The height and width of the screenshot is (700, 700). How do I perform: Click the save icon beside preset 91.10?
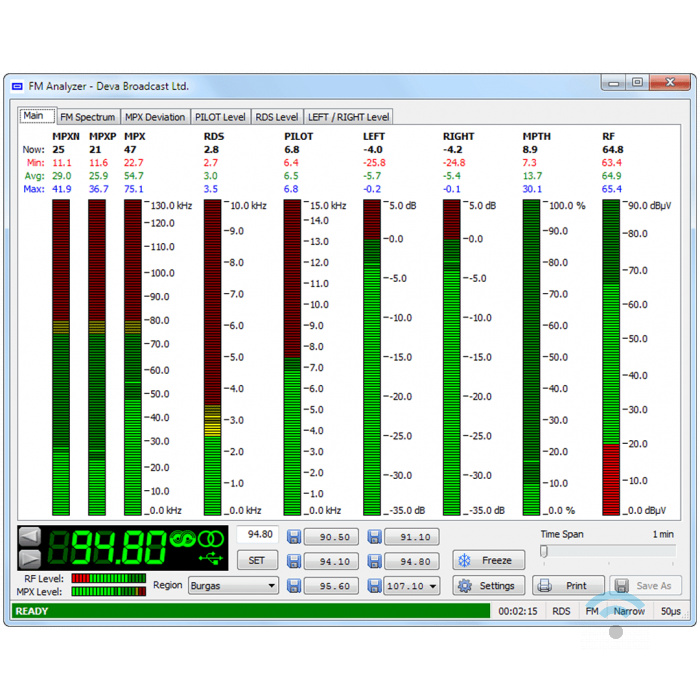click(375, 537)
